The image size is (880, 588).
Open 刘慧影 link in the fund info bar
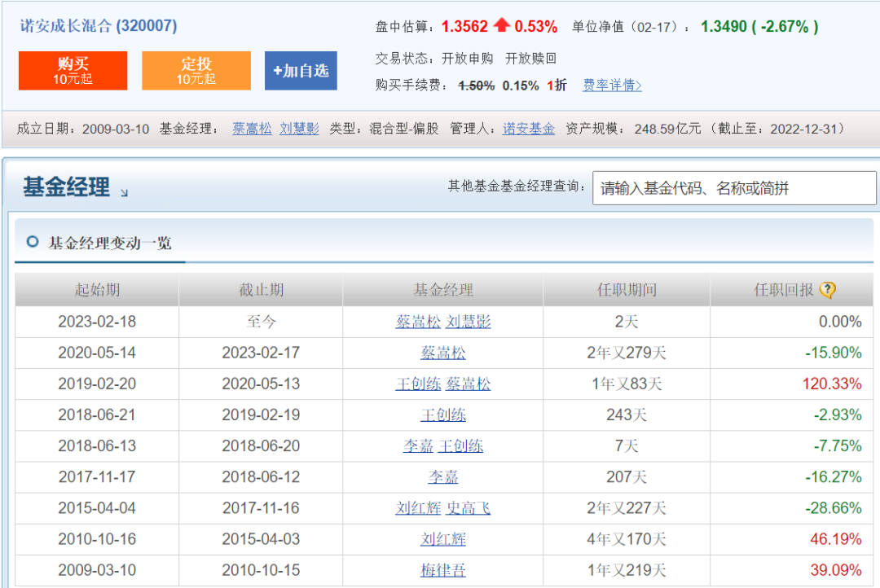(x=299, y=129)
